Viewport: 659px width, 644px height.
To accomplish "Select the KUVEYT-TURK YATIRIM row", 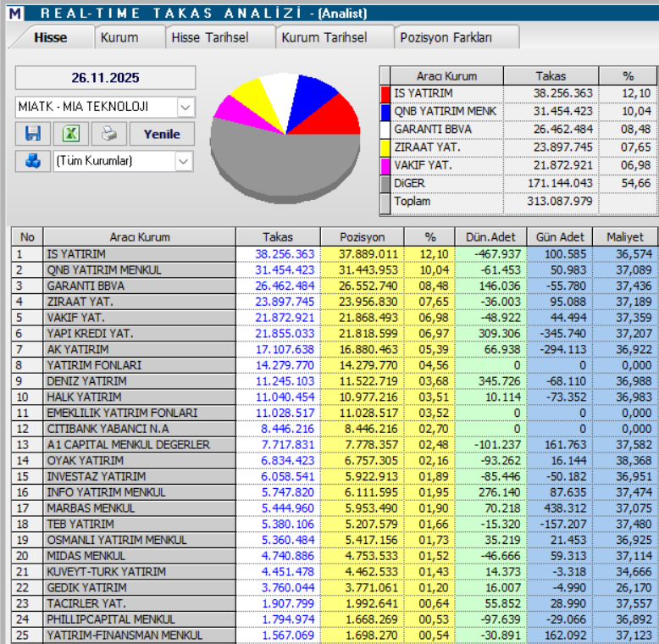I will click(x=335, y=572).
